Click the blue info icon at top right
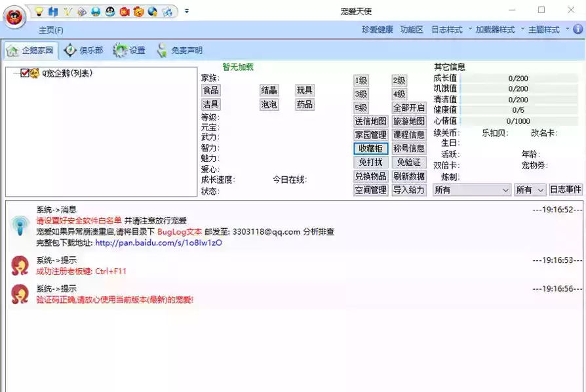The width and height of the screenshot is (586, 392). point(577,29)
